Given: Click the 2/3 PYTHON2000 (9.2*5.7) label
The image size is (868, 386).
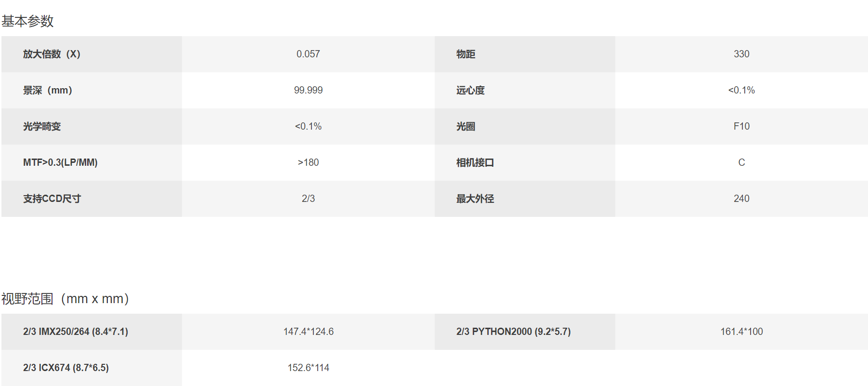Looking at the screenshot, I should (513, 332).
